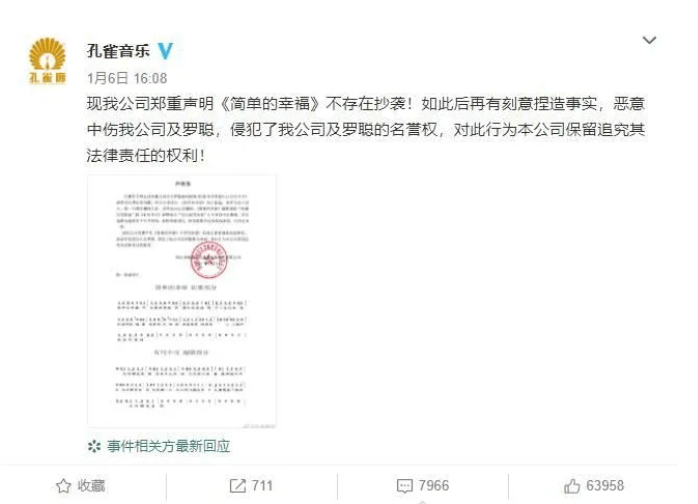Click the red seal stamp in the document
The width and height of the screenshot is (698, 504).
209,260
